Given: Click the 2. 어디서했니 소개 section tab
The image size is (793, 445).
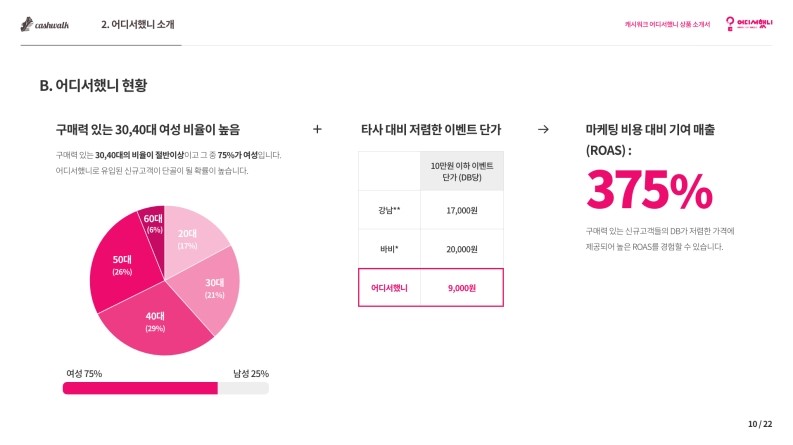Looking at the screenshot, I should 138,24.
